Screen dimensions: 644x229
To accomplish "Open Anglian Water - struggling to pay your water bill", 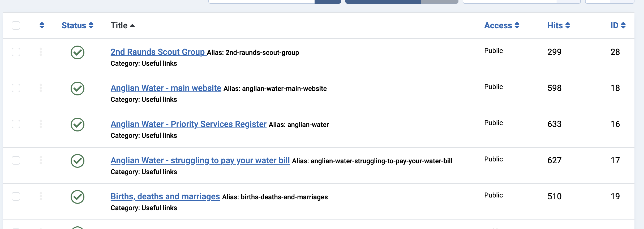I will (x=200, y=160).
